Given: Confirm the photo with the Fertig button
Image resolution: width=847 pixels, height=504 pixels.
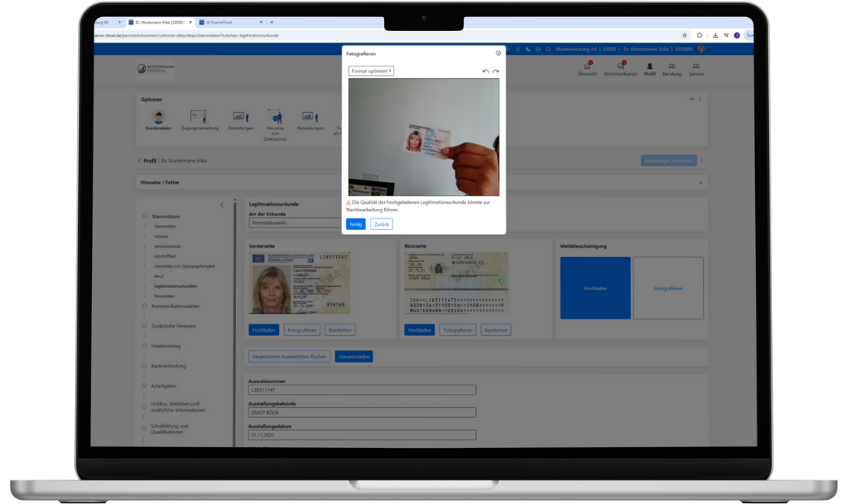Looking at the screenshot, I should [356, 224].
